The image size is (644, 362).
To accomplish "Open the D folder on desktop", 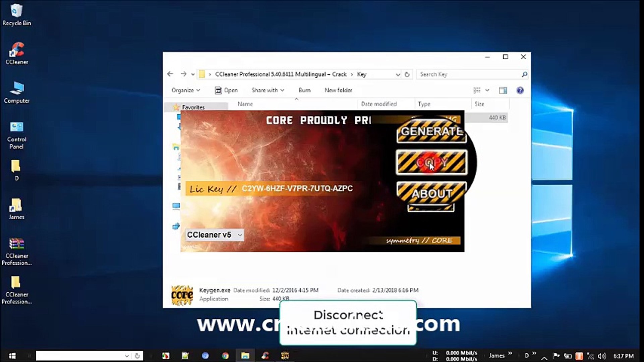I will tap(16, 170).
